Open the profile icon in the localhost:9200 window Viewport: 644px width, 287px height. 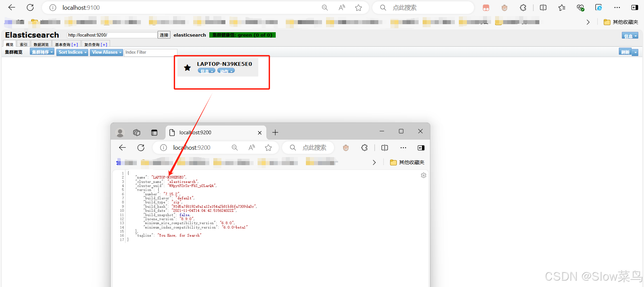[120, 133]
